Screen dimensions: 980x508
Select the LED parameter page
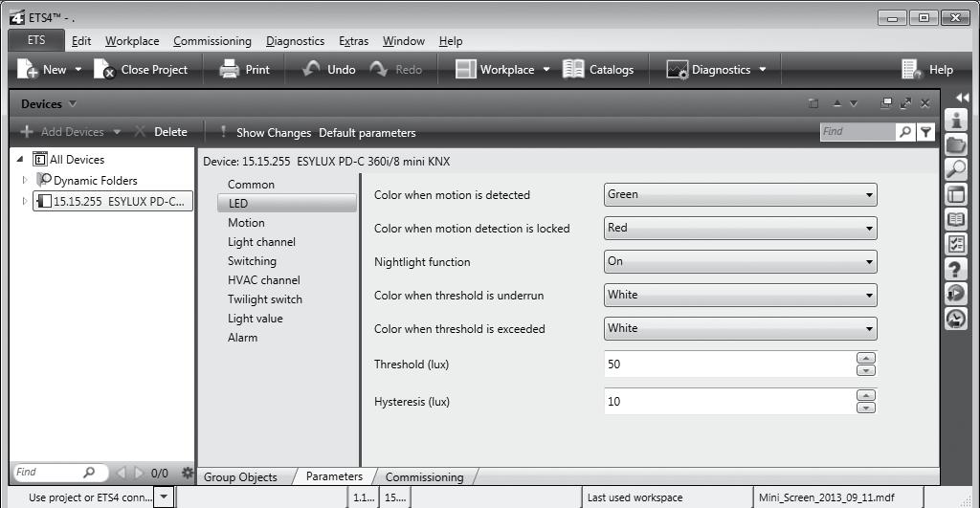coord(287,203)
